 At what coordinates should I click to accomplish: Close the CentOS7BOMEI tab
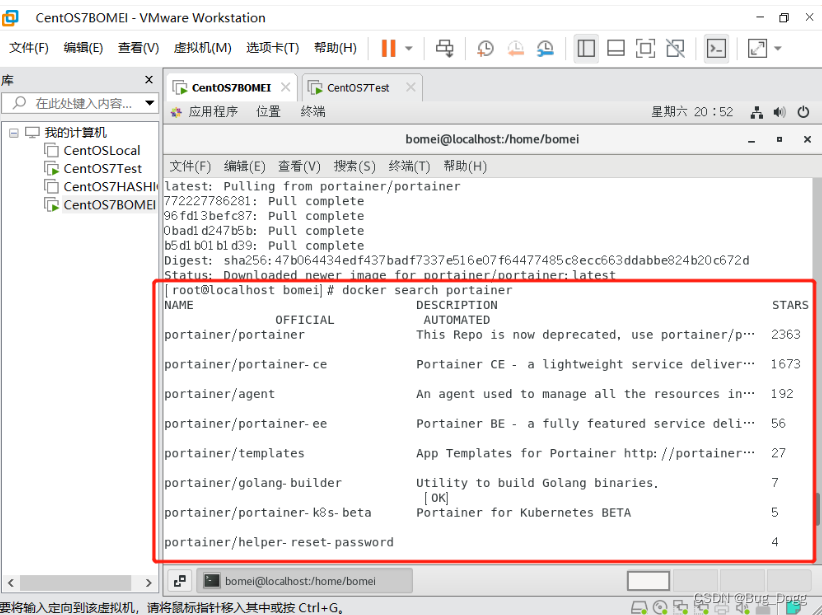(286, 87)
